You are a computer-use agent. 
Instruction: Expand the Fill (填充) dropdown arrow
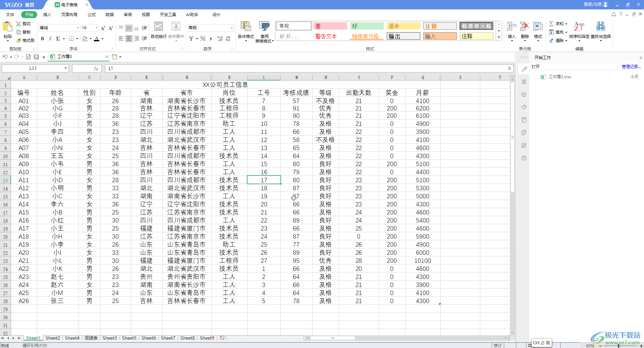tap(566, 32)
